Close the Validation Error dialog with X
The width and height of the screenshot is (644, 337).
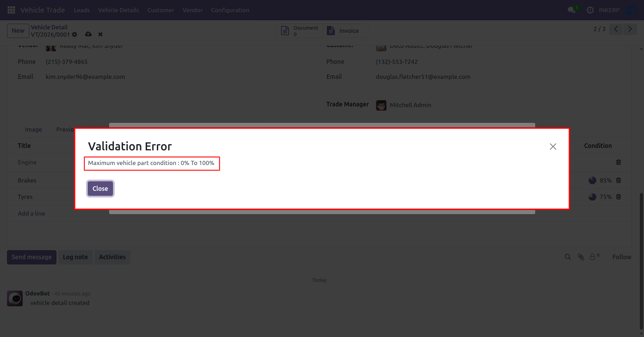point(553,147)
